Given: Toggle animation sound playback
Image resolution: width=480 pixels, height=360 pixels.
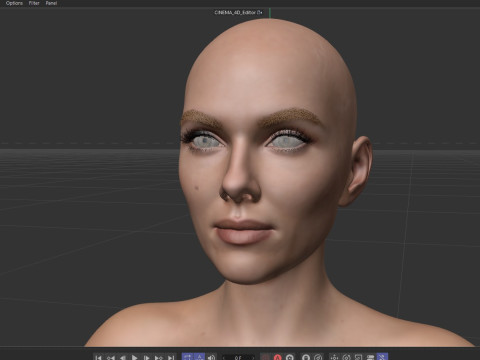Looking at the screenshot, I should [211, 357].
